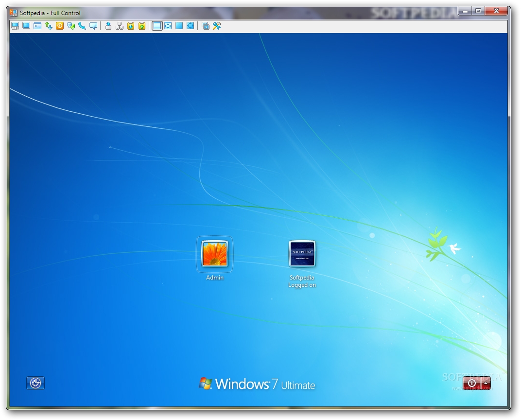Select Stretched window view mode
Image resolution: width=521 pixels, height=420 pixels.
[168, 26]
